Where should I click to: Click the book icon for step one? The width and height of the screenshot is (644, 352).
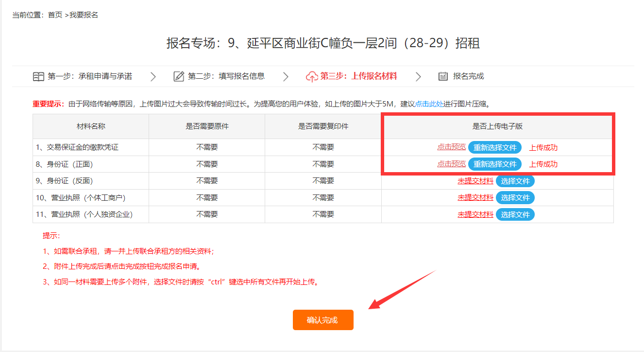(x=38, y=76)
